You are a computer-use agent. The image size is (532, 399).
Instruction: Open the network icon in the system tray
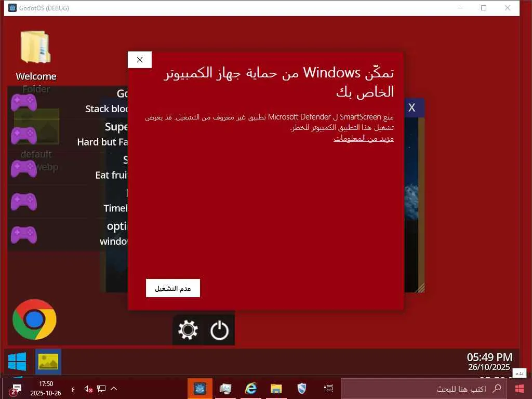[x=101, y=389]
